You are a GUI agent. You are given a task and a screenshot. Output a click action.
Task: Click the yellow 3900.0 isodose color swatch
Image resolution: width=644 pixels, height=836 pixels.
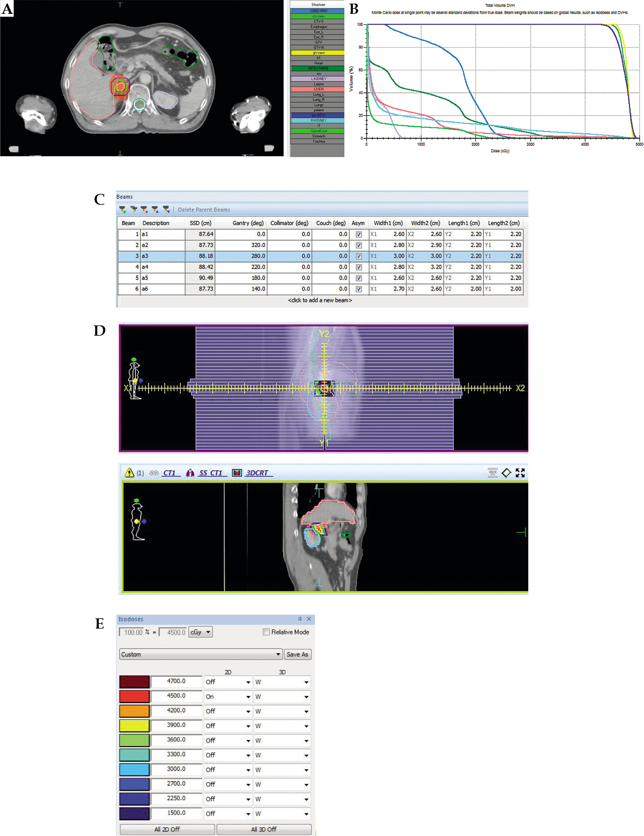(134, 726)
